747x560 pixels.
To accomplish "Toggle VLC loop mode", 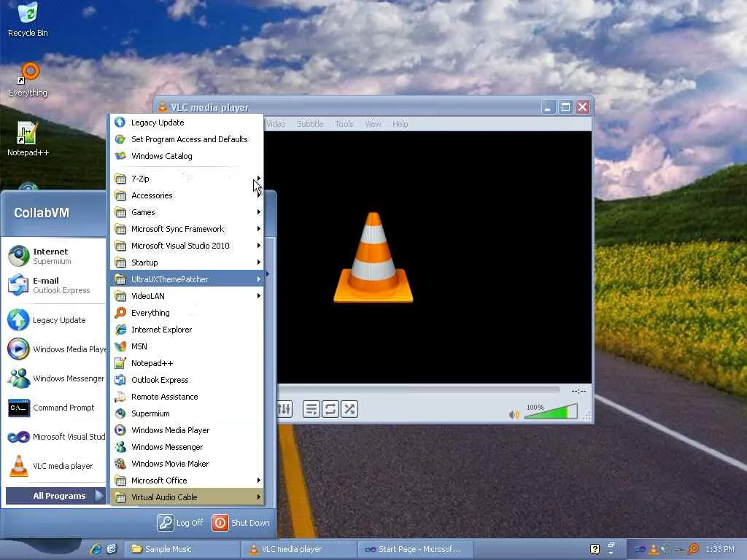I will tap(330, 409).
